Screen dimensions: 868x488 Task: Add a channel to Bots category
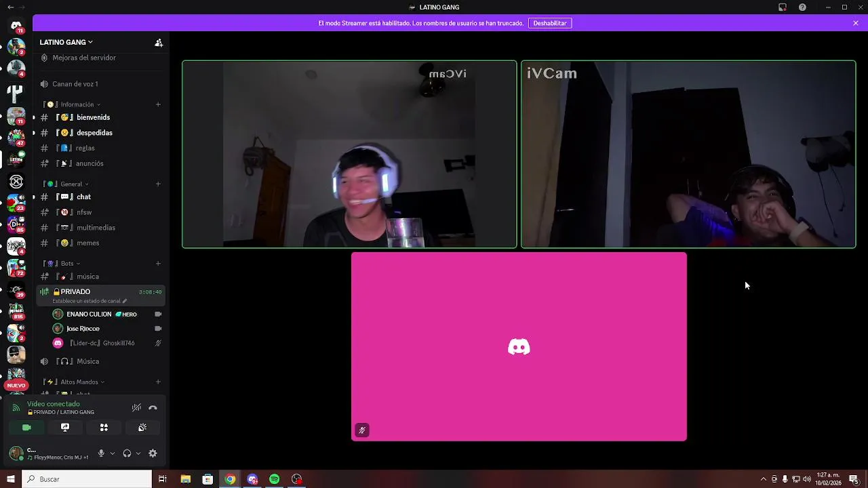click(158, 263)
